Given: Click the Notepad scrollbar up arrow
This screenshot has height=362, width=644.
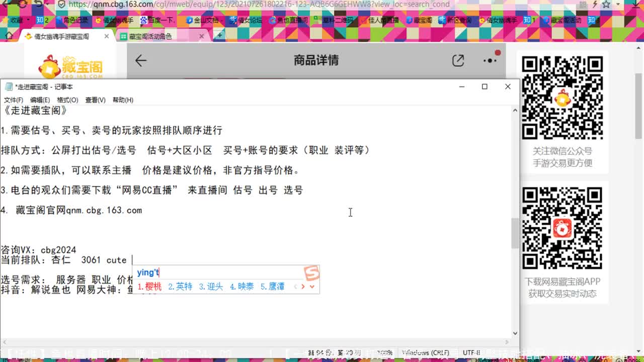Looking at the screenshot, I should (x=515, y=110).
